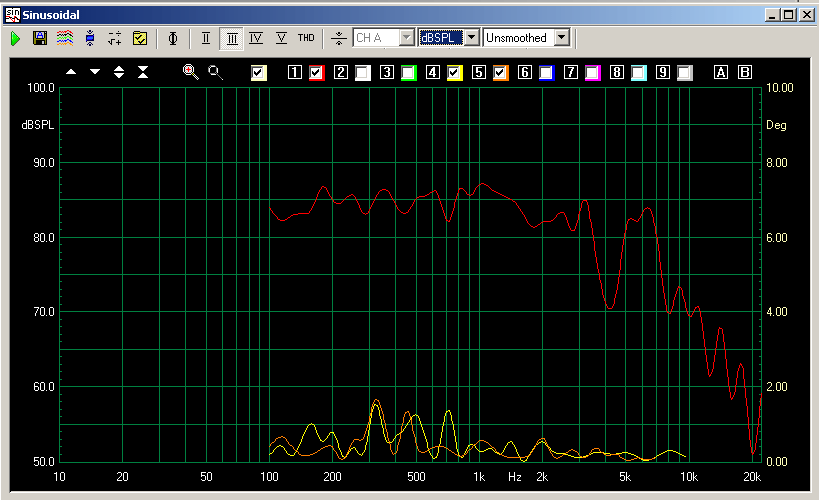The width and height of the screenshot is (819, 500).
Task: Start the sinusoidal measurement with green play button
Action: [x=15, y=38]
